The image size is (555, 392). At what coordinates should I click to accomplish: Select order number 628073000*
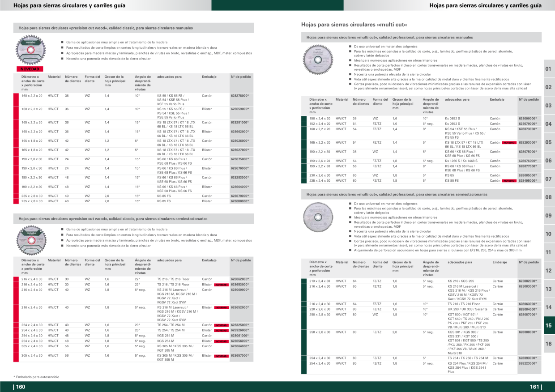[528, 129]
